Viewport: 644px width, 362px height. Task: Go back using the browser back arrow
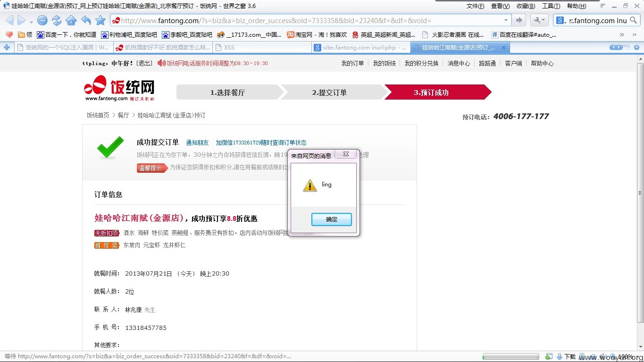coord(9,20)
